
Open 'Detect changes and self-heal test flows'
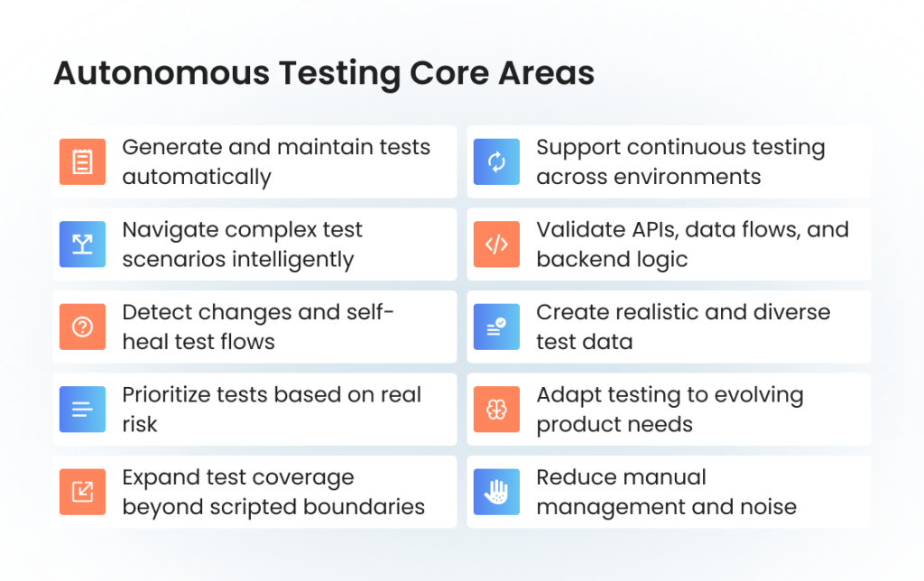pyautogui.click(x=258, y=327)
